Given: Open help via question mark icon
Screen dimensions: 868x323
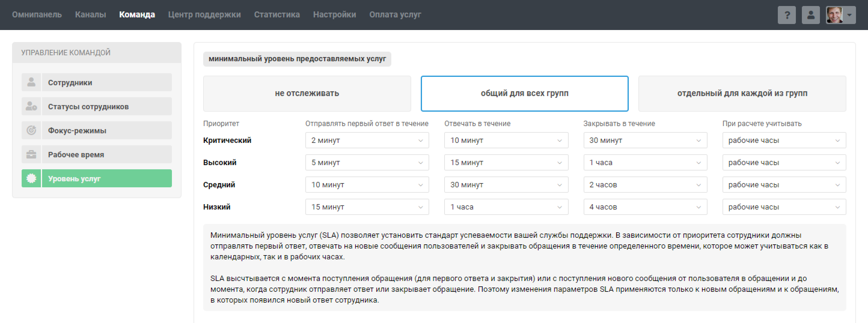Looking at the screenshot, I should click(x=787, y=15).
